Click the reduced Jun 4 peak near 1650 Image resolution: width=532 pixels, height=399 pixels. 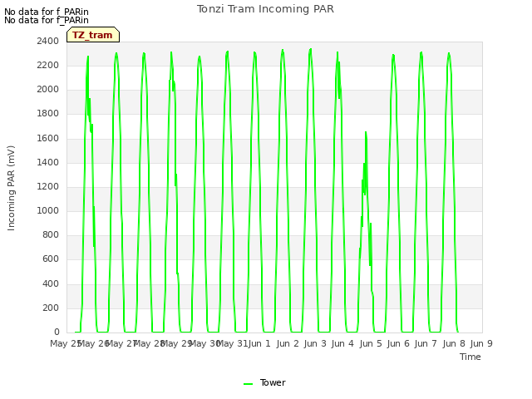366,132
